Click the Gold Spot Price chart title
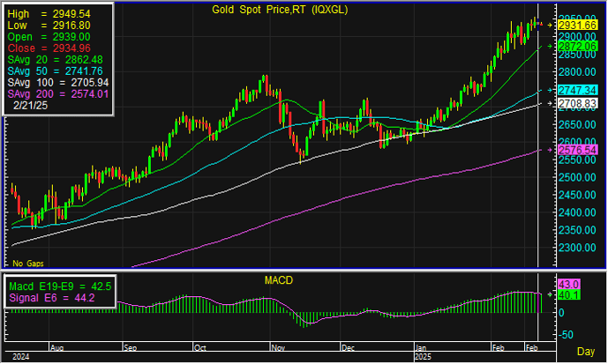 pyautogui.click(x=277, y=10)
